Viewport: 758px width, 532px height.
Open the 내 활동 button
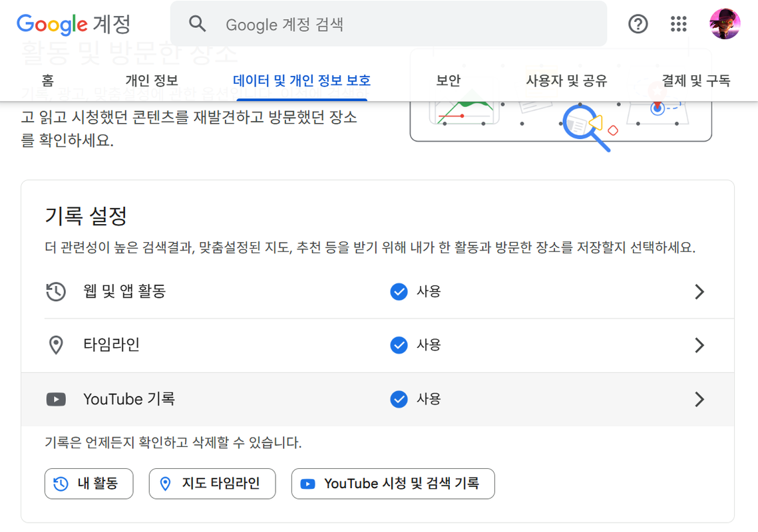(x=89, y=483)
